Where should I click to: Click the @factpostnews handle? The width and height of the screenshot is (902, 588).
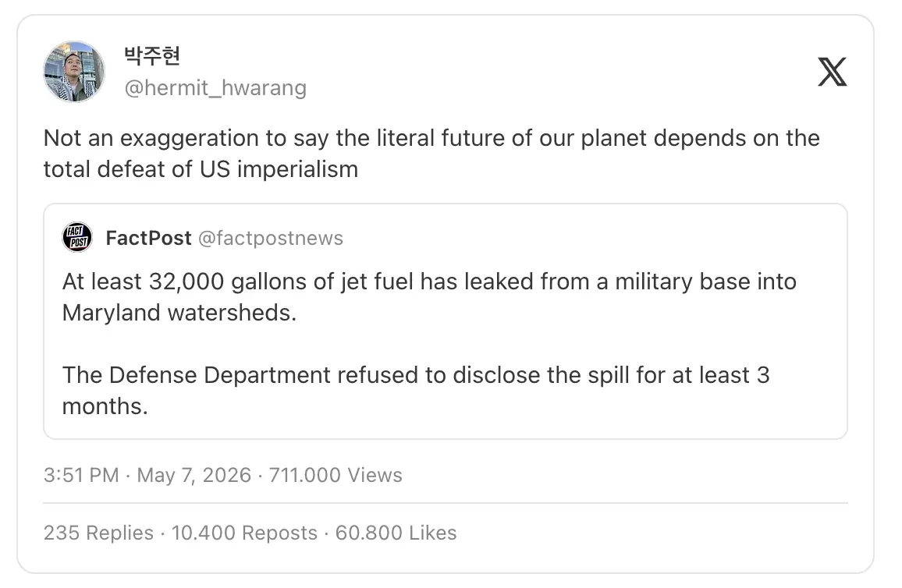pos(271,238)
